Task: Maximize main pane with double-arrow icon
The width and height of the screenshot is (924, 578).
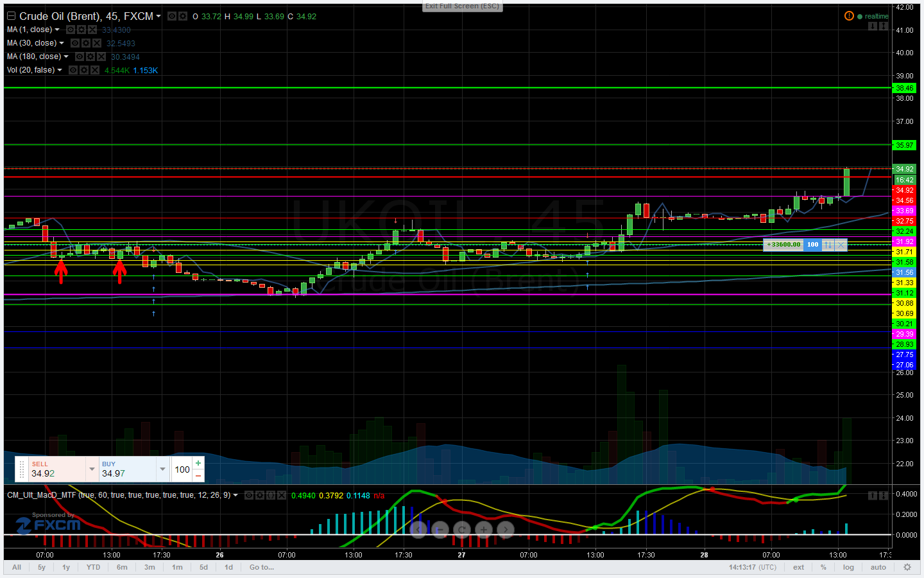Action: [x=884, y=26]
